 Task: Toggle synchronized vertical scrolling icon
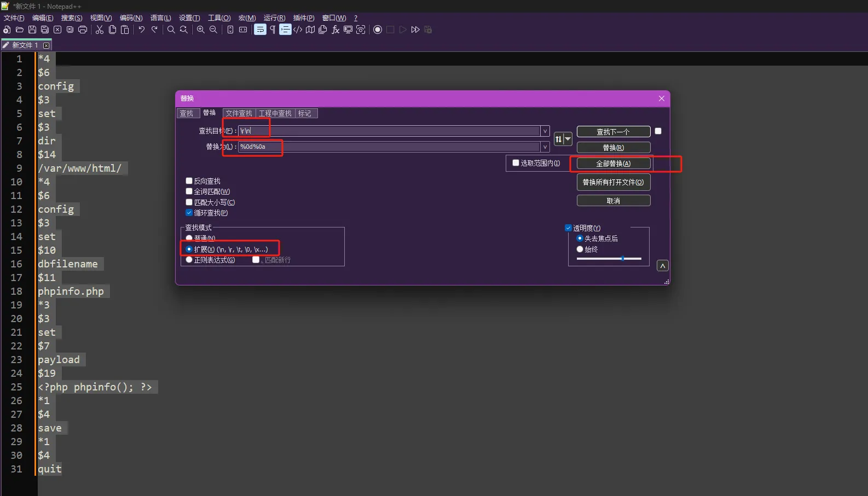click(x=230, y=30)
